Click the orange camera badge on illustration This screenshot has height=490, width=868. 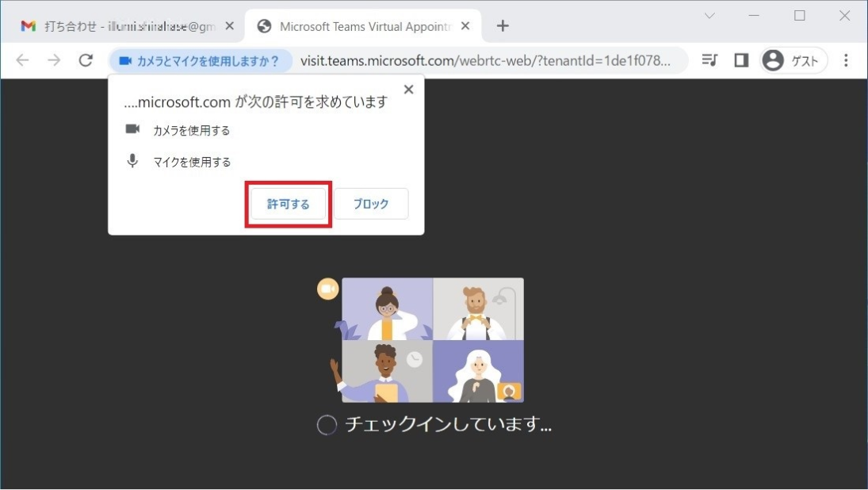tap(327, 289)
